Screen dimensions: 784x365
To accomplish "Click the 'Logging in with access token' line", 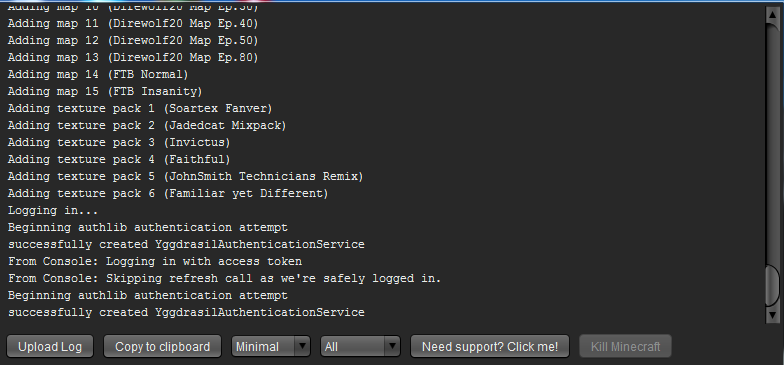I will pyautogui.click(x=155, y=262).
